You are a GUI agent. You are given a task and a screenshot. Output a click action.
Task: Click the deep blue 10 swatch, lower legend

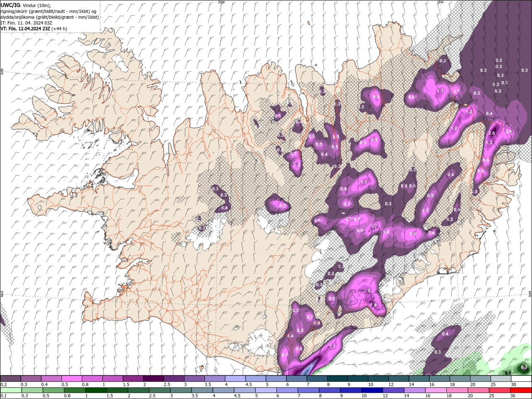tap(372, 390)
